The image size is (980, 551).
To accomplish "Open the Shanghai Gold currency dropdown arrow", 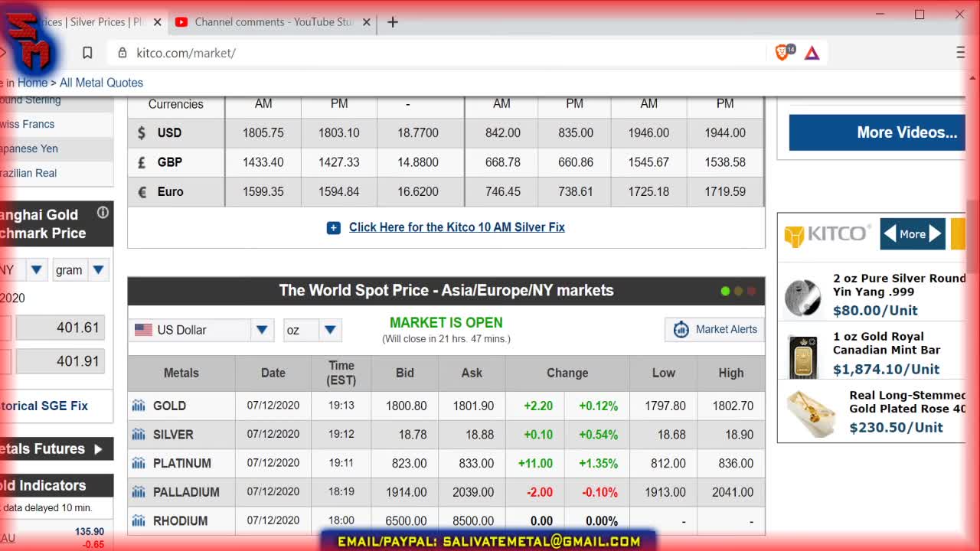I will (36, 269).
